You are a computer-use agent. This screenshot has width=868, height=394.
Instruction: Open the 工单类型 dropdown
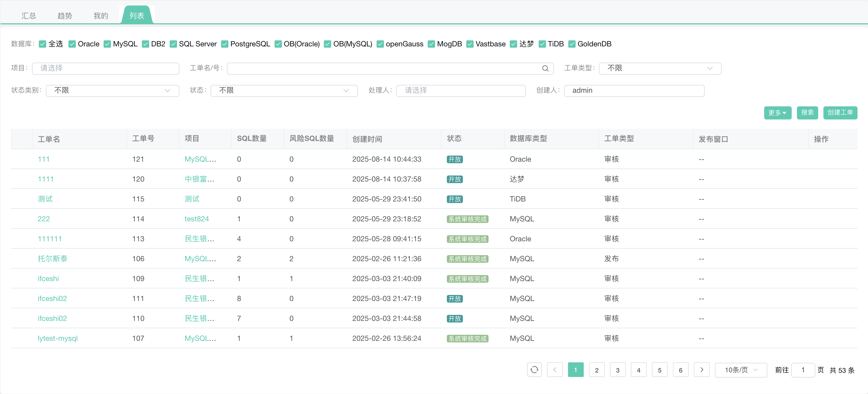660,68
